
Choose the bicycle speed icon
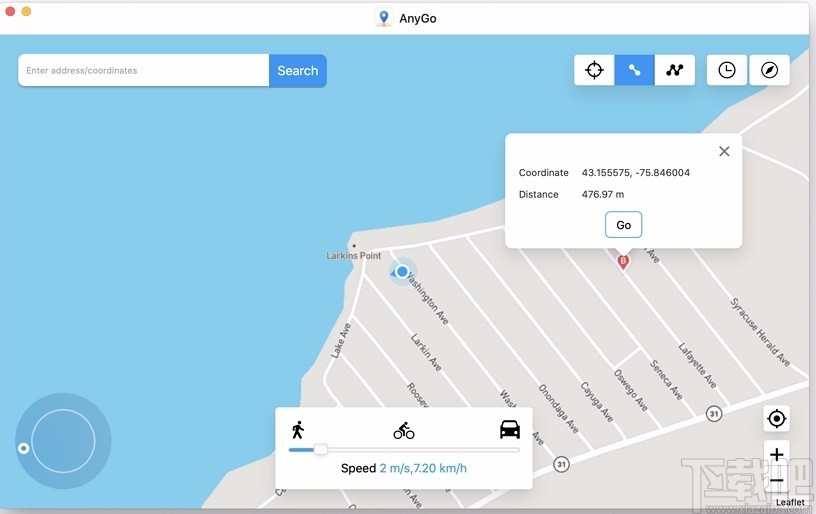tap(404, 431)
